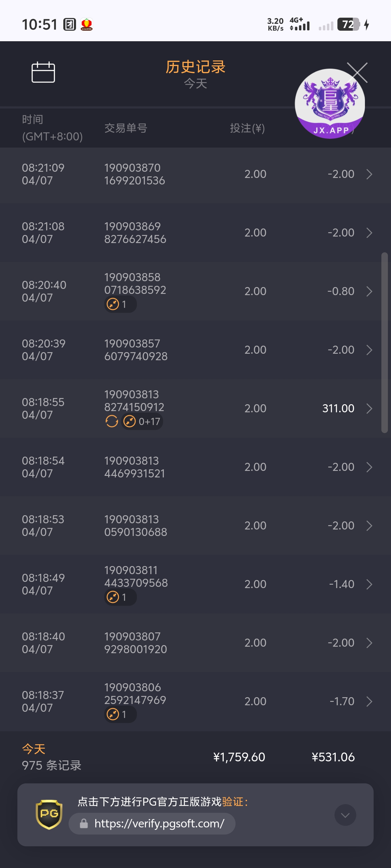Tap the lock icon beside verify URL
This screenshot has height=868, width=391.
click(84, 824)
